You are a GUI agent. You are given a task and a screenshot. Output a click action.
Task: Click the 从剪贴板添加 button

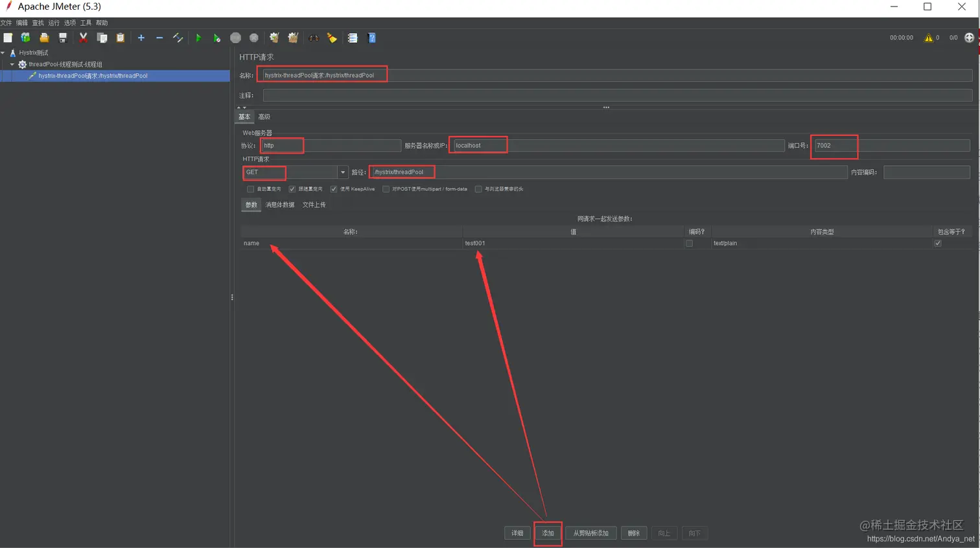(590, 533)
